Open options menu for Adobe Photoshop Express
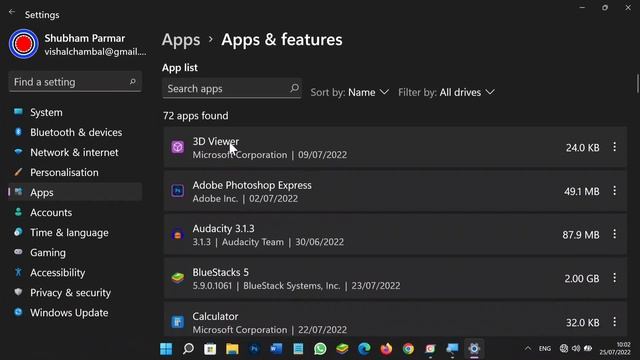 click(614, 191)
